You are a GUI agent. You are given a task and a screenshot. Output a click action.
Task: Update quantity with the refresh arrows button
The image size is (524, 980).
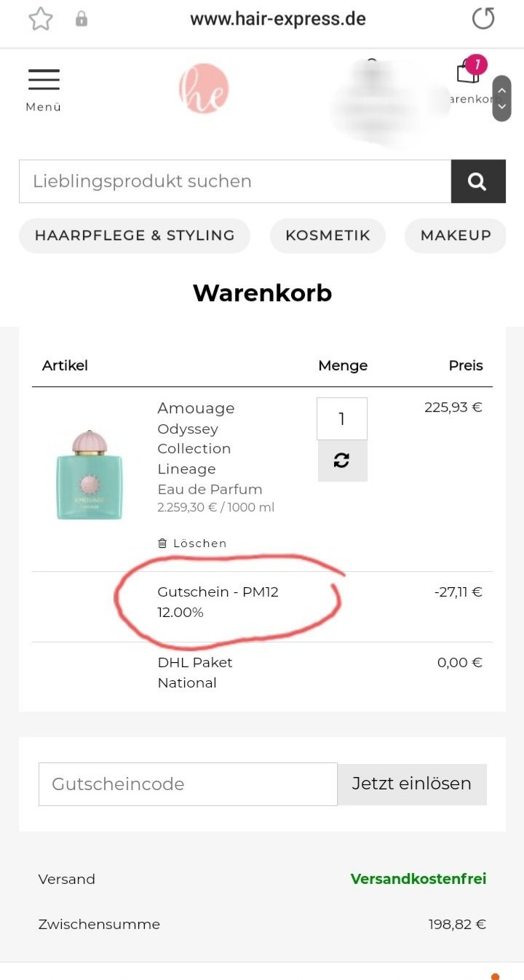[342, 461]
